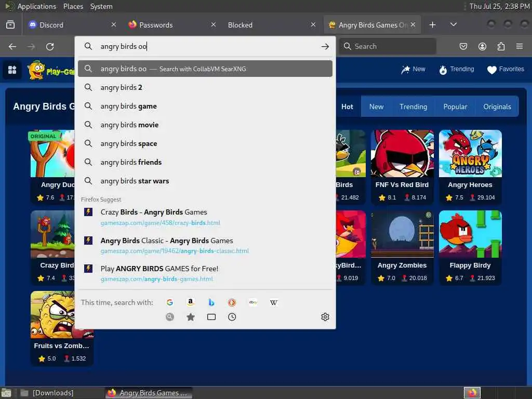Open the site's New games link

click(413, 69)
